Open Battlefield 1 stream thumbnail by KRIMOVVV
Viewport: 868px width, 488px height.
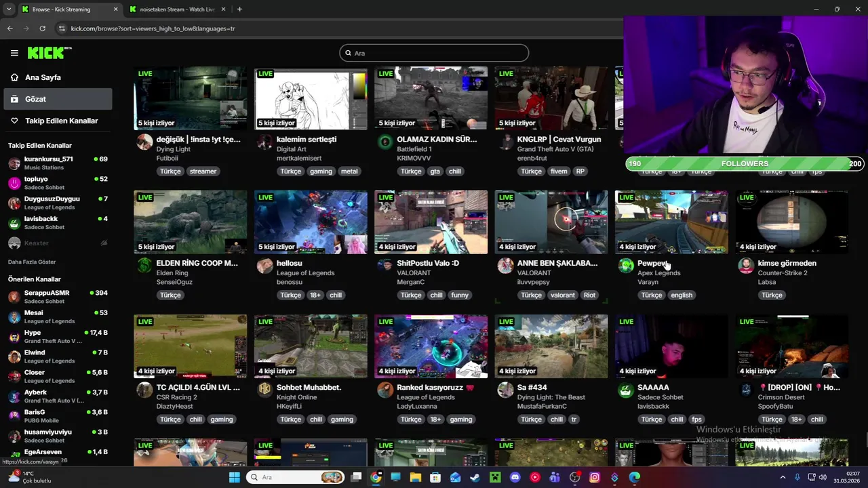pyautogui.click(x=431, y=98)
